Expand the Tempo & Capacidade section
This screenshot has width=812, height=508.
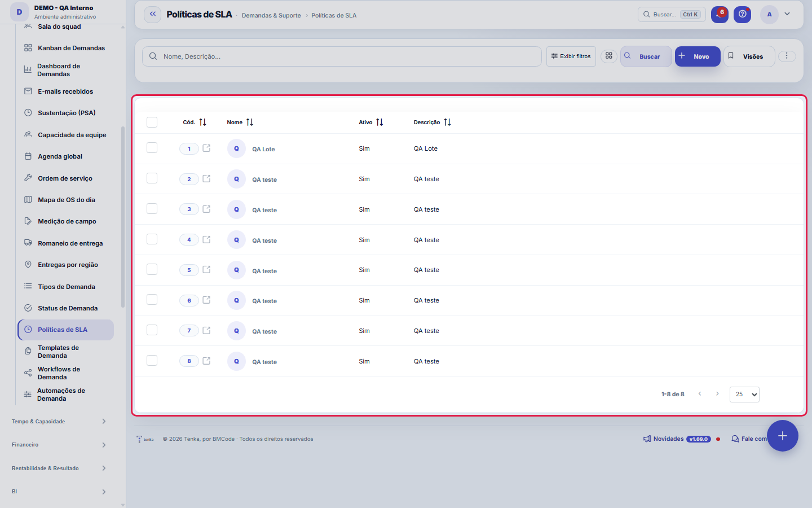click(x=59, y=422)
